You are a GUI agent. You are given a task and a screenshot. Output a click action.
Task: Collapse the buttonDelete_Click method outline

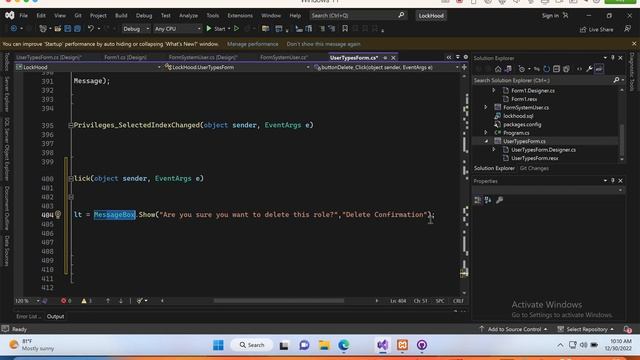[x=71, y=178]
